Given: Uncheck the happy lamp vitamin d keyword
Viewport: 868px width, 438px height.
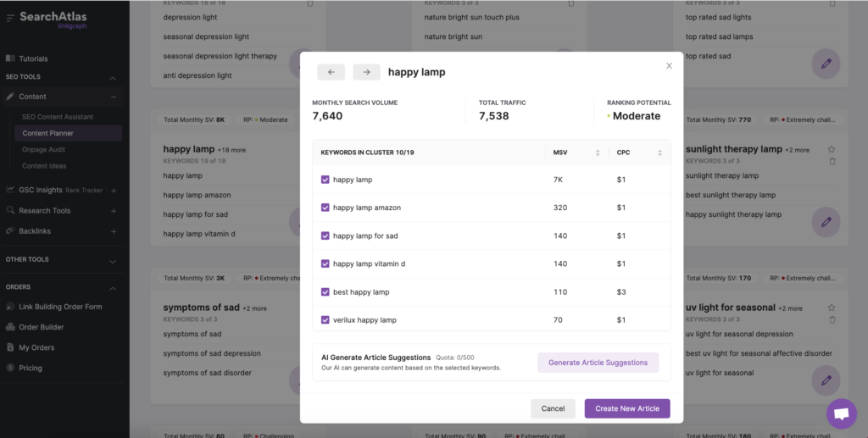Looking at the screenshot, I should coord(325,263).
